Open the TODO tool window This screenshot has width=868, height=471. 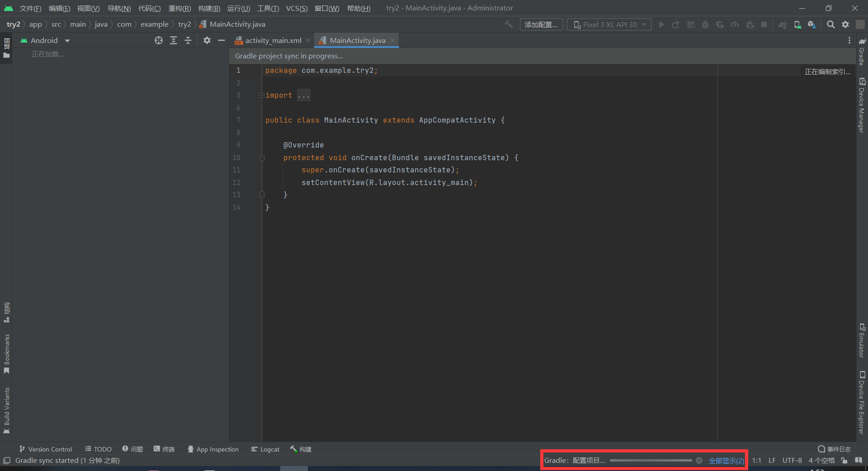[98, 449]
